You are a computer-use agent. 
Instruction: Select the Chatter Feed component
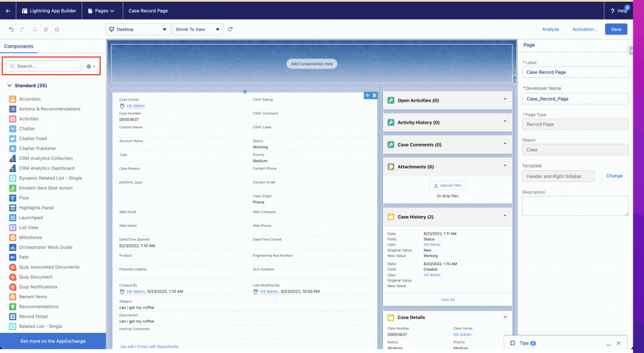click(33, 139)
